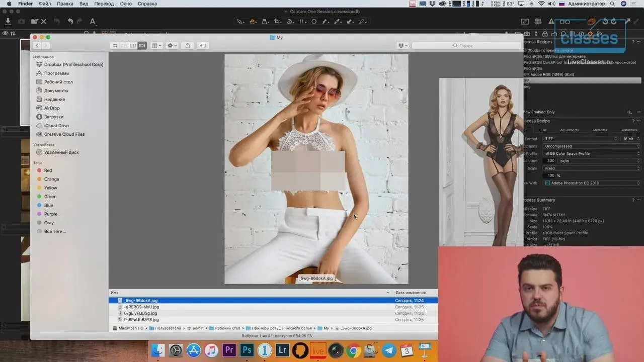Viewport: 644px width, 362px height.
Task: Switch Finder to column view
Action: pos(133,46)
